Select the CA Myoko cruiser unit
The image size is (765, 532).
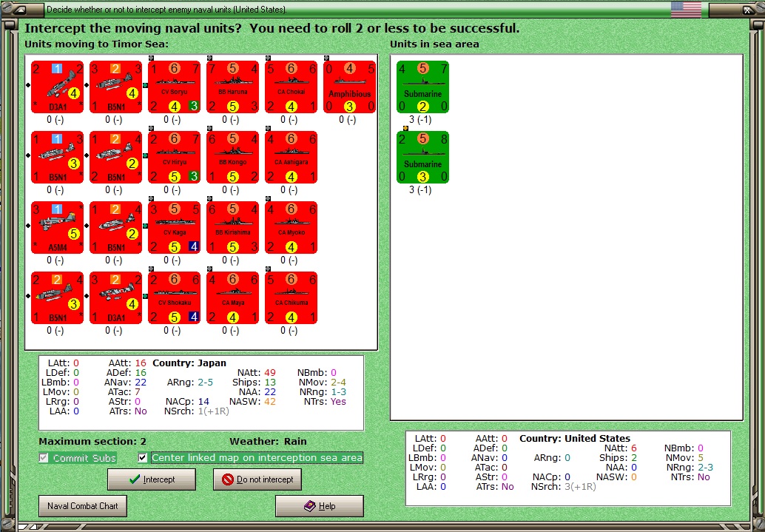(x=291, y=227)
